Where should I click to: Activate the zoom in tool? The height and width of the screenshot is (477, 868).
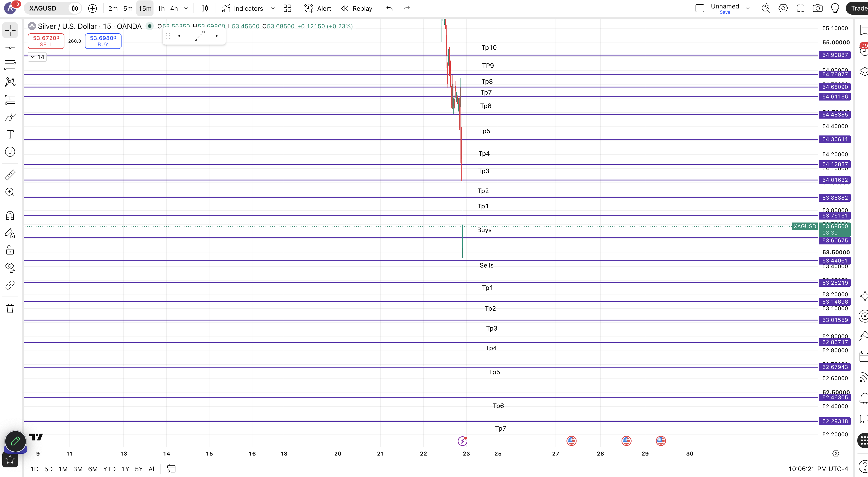click(x=10, y=192)
